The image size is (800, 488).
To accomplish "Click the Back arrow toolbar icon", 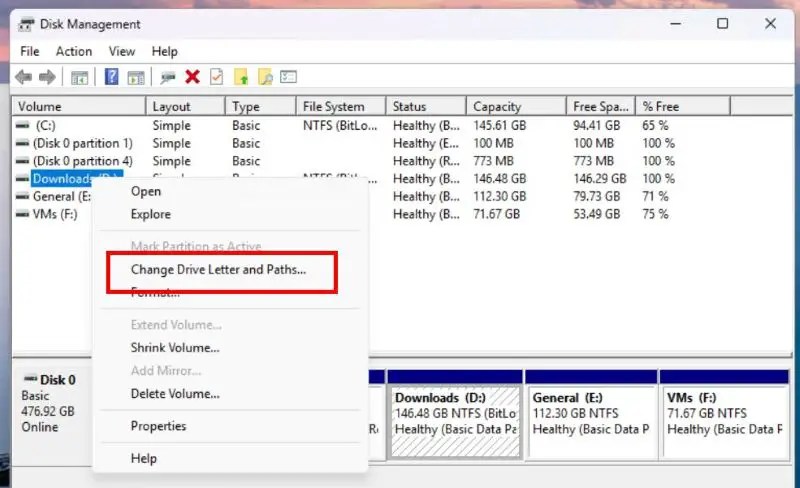I will pyautogui.click(x=22, y=77).
